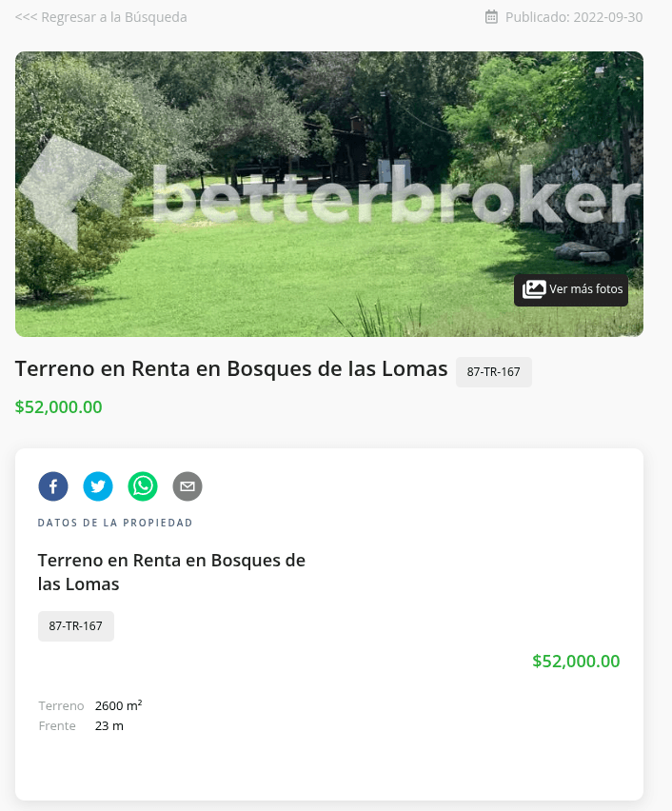
Task: Click the Publicado 2022-09-30 date text
Action: click(574, 17)
